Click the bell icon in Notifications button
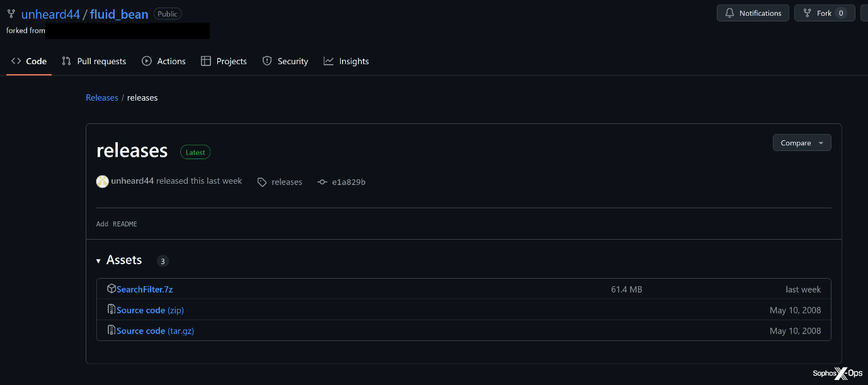 [x=730, y=13]
